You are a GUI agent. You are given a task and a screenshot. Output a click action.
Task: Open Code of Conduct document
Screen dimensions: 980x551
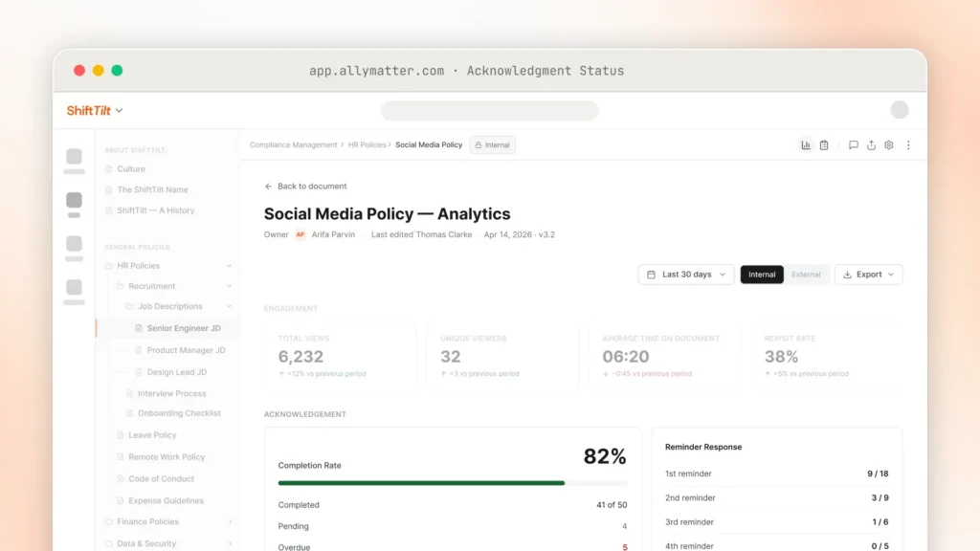(161, 478)
